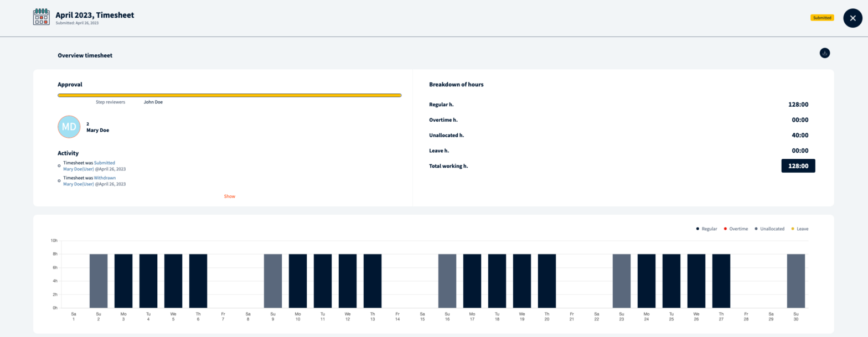868x337 pixels.
Task: Click the calendar timesheet icon
Action: 42,17
